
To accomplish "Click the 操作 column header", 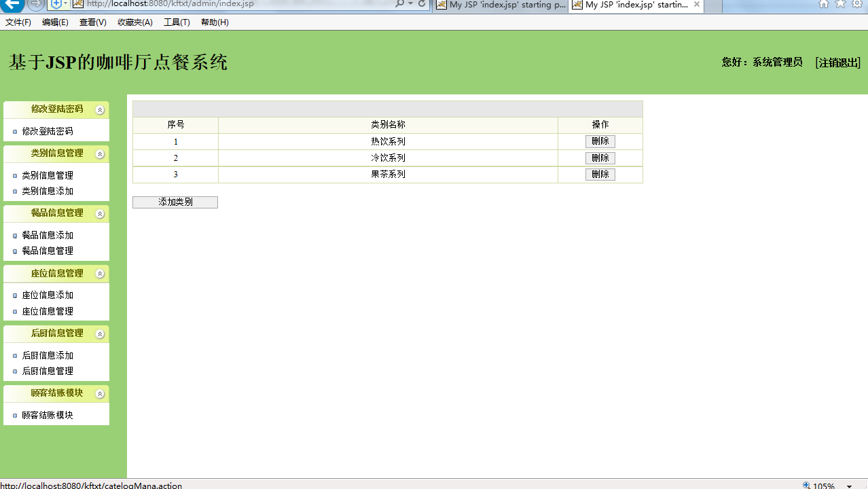I will click(600, 125).
